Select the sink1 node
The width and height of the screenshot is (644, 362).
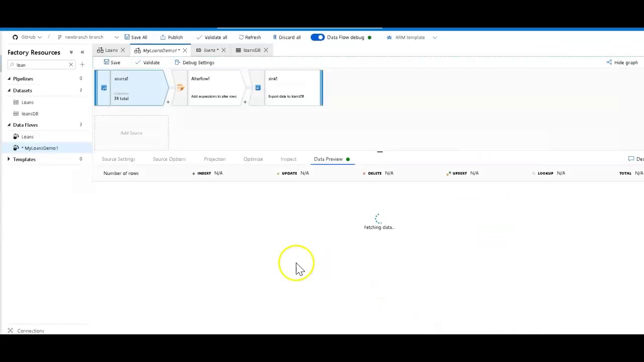point(286,88)
